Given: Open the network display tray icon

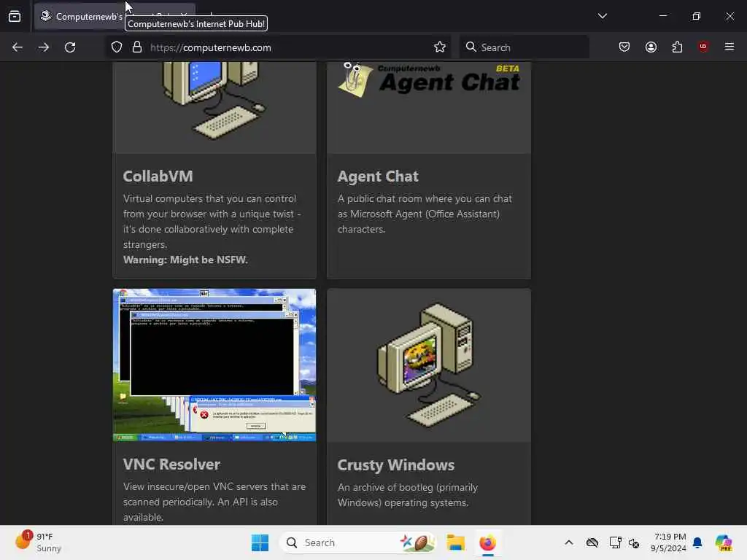Looking at the screenshot, I should pyautogui.click(x=615, y=542).
